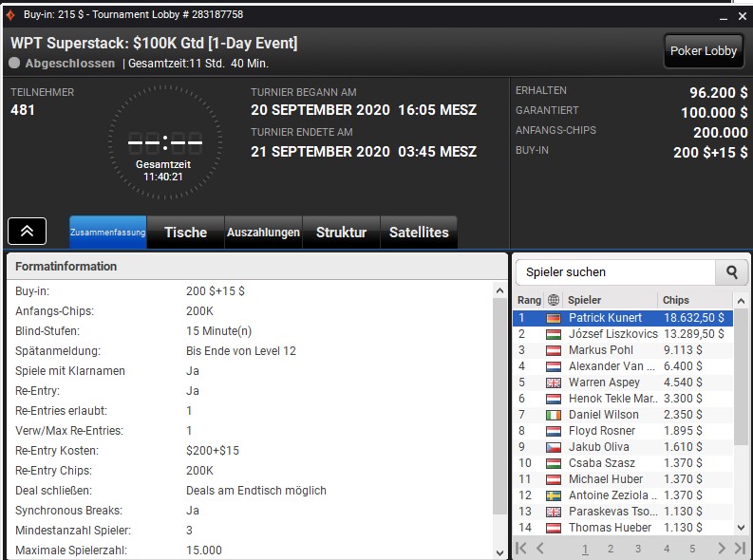Click the globe country column icon
753x560 pixels.
coord(554,300)
